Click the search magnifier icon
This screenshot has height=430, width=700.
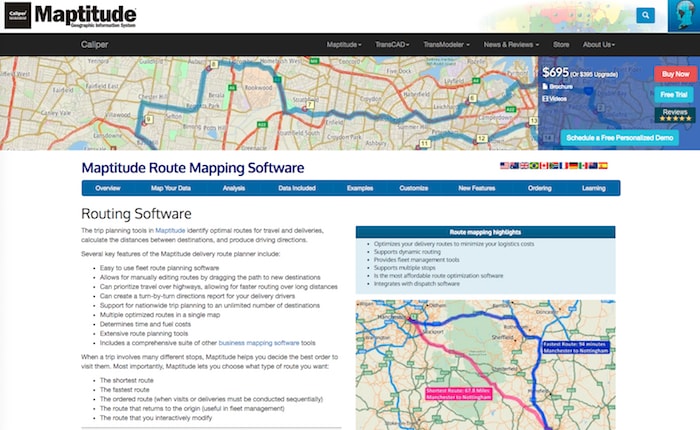[645, 15]
